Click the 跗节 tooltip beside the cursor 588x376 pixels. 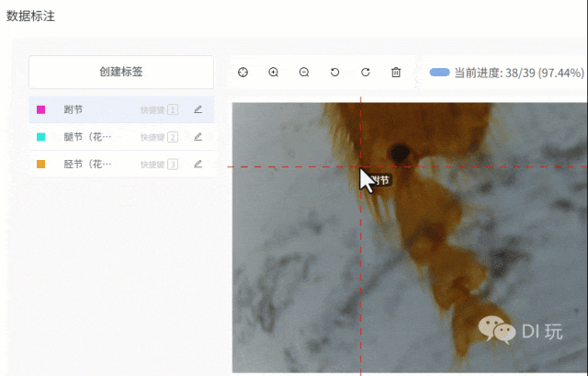(381, 180)
